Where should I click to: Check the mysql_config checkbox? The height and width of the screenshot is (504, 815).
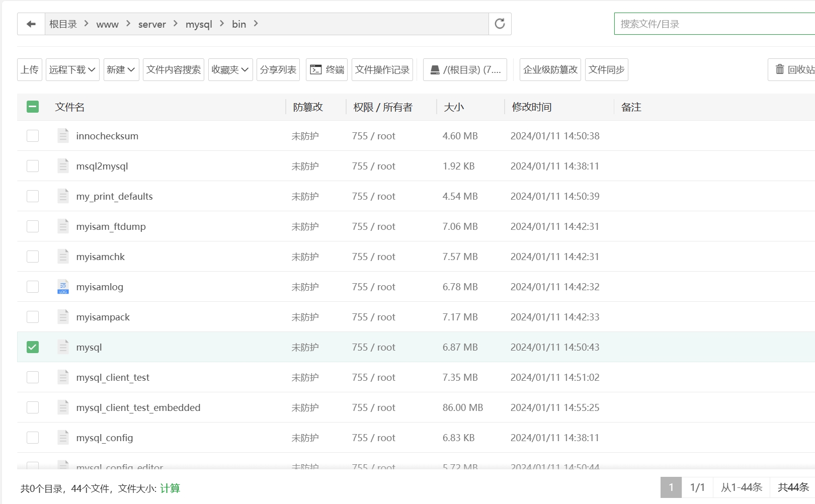pyautogui.click(x=33, y=438)
